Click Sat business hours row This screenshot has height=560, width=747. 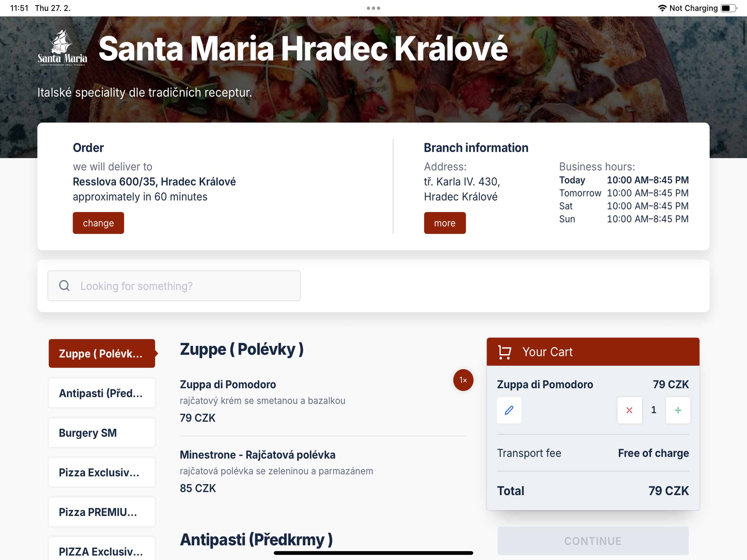tap(624, 206)
